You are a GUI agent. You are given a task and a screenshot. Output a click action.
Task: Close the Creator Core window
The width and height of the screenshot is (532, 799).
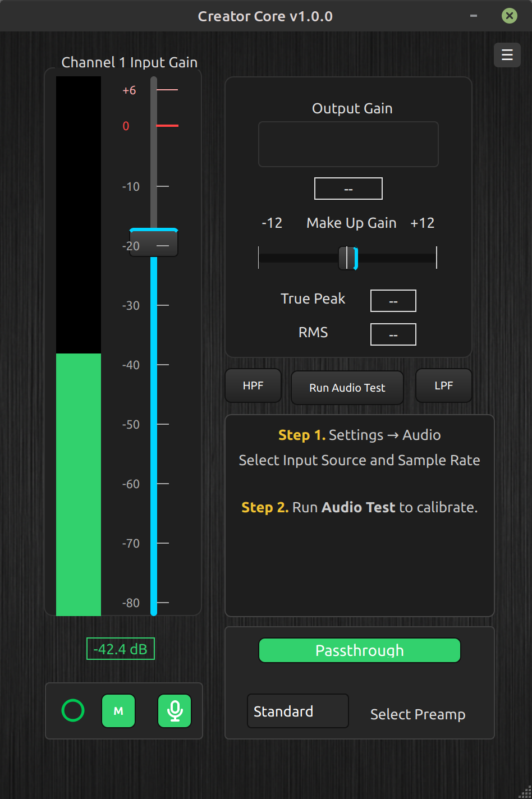coord(509,16)
